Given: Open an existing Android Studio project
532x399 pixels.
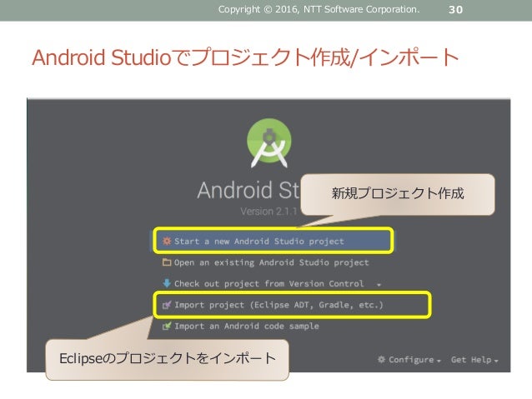Looking at the screenshot, I should [x=272, y=262].
